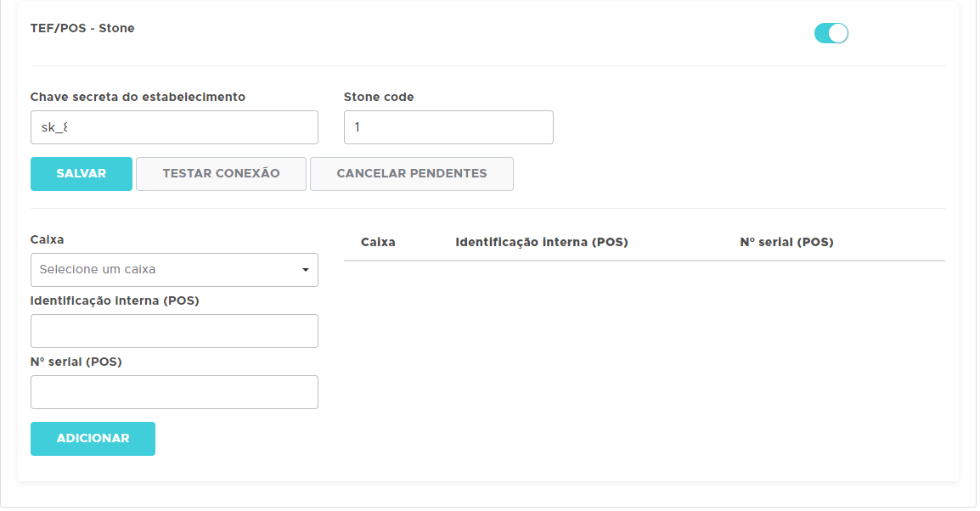The width and height of the screenshot is (980, 511).
Task: Click the 'Caixa' label above the dropdown
Action: [x=47, y=239]
